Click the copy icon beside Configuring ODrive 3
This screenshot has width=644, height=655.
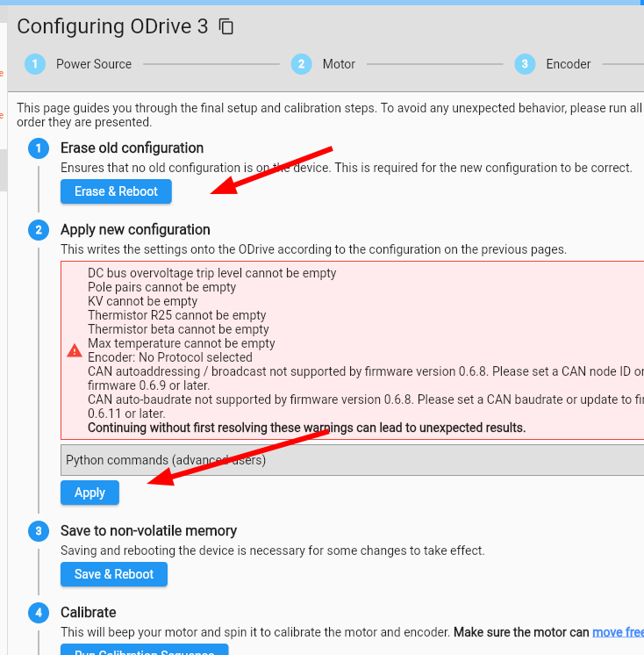point(226,26)
